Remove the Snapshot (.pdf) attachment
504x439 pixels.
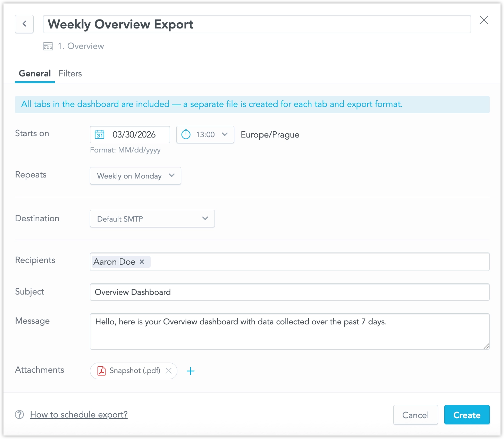tap(169, 371)
